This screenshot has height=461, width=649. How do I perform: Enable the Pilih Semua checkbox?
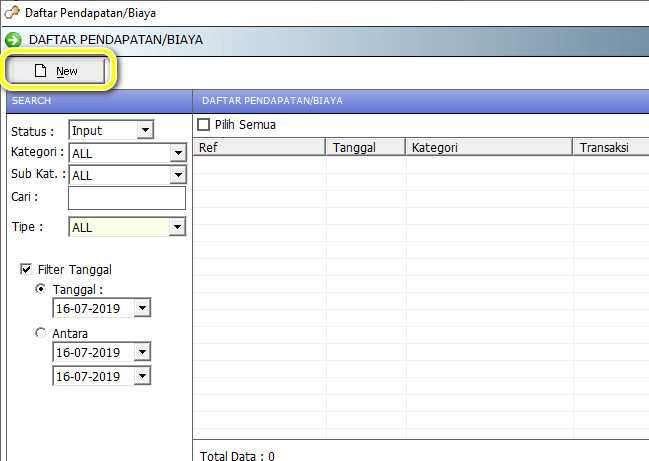coord(204,125)
